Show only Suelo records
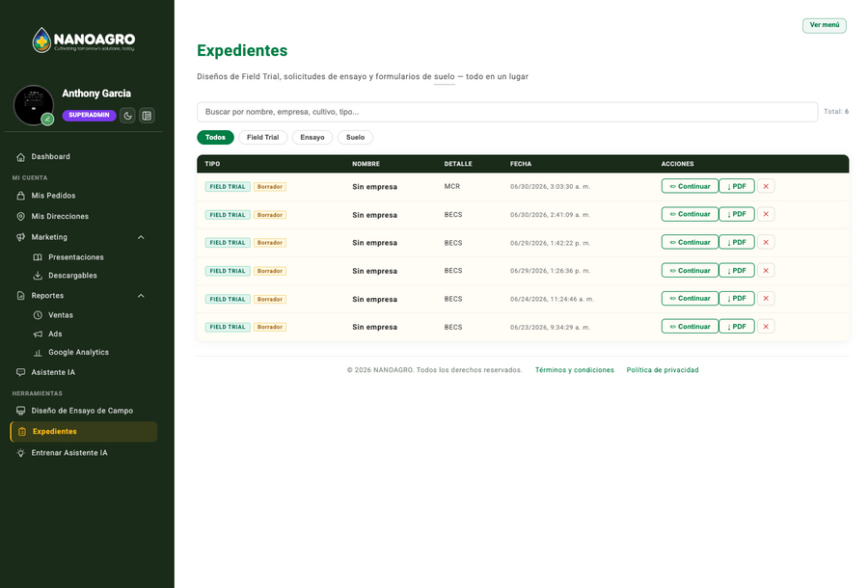This screenshot has width=868, height=588. pos(355,137)
